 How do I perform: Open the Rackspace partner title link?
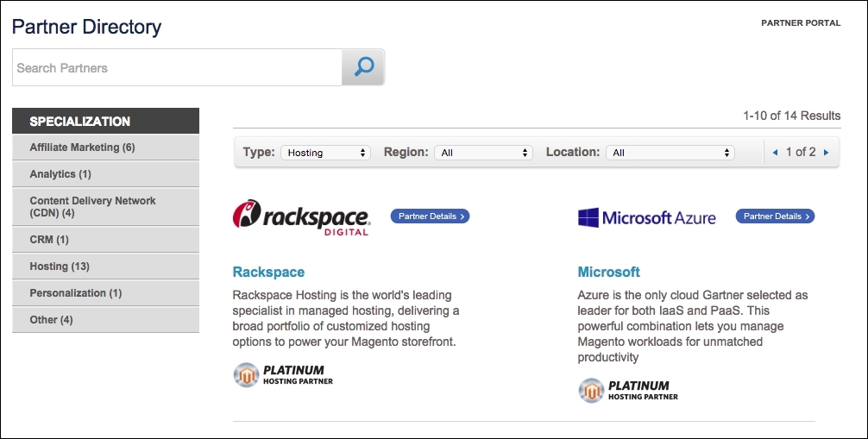click(268, 272)
